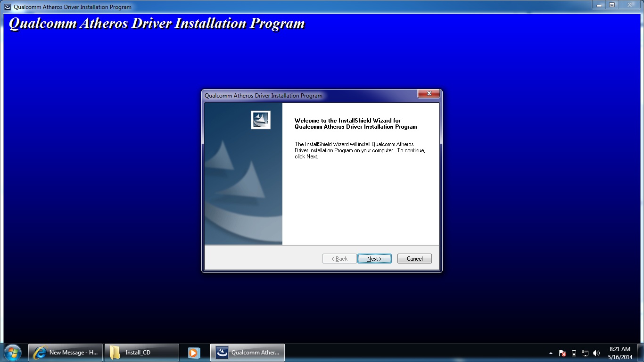Cancel the driver installation wizard
Viewport: 644px width, 362px height.
click(414, 259)
